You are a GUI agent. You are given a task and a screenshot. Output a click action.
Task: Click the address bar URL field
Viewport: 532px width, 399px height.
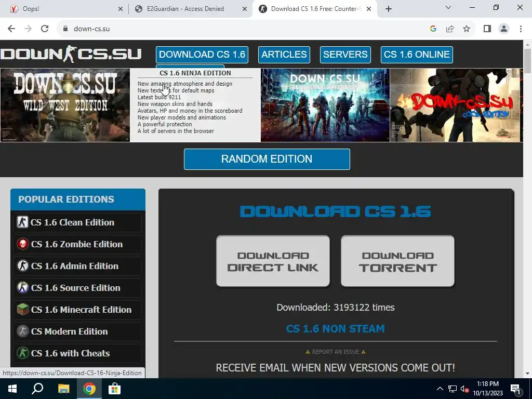pos(248,29)
